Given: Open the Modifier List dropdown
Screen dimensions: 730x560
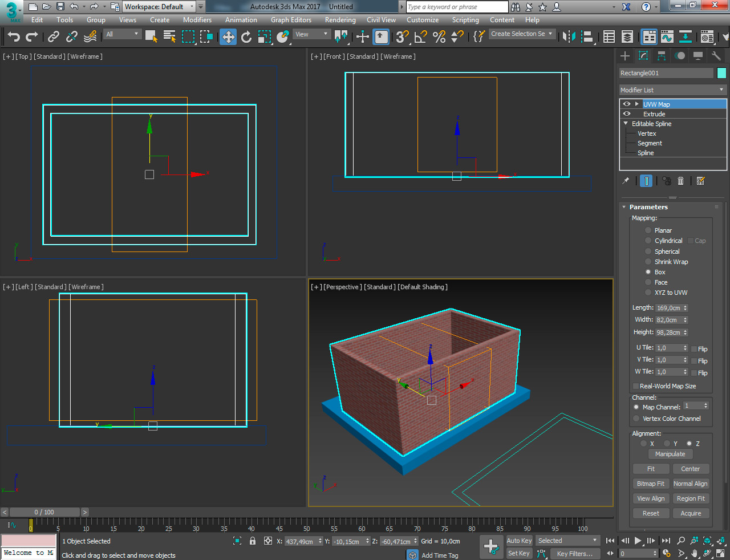Looking at the screenshot, I should [x=672, y=90].
